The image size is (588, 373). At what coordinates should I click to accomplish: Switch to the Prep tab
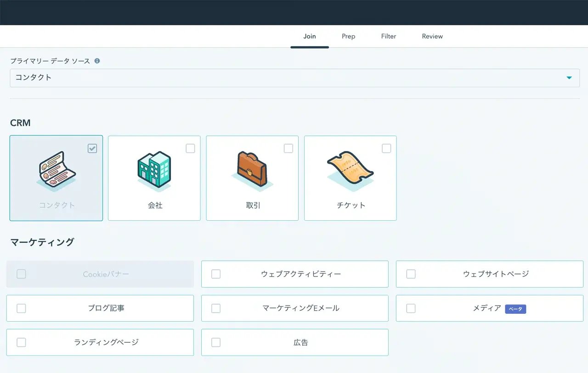(x=348, y=36)
